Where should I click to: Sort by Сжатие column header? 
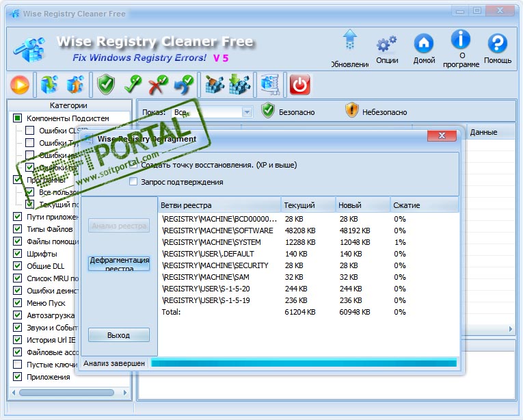[x=425, y=205]
